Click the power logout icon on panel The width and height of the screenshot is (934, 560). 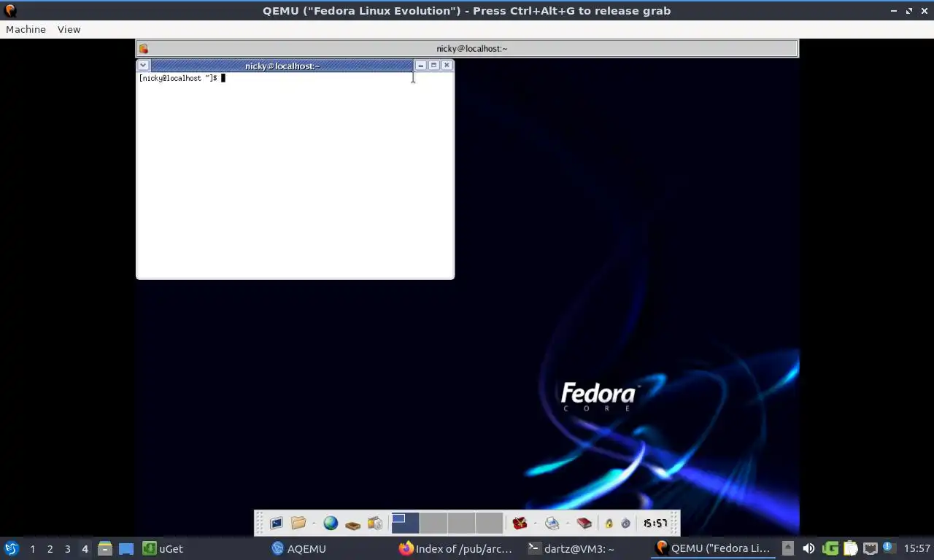point(625,524)
